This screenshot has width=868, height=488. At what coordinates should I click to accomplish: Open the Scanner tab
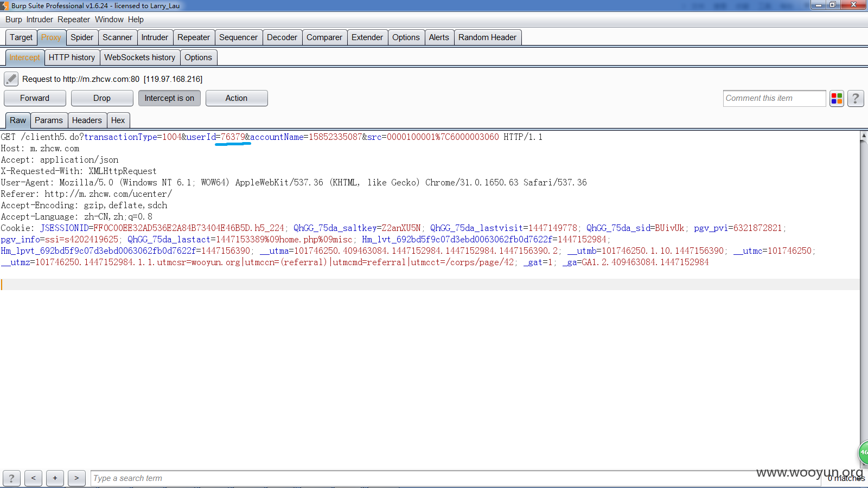tap(117, 37)
